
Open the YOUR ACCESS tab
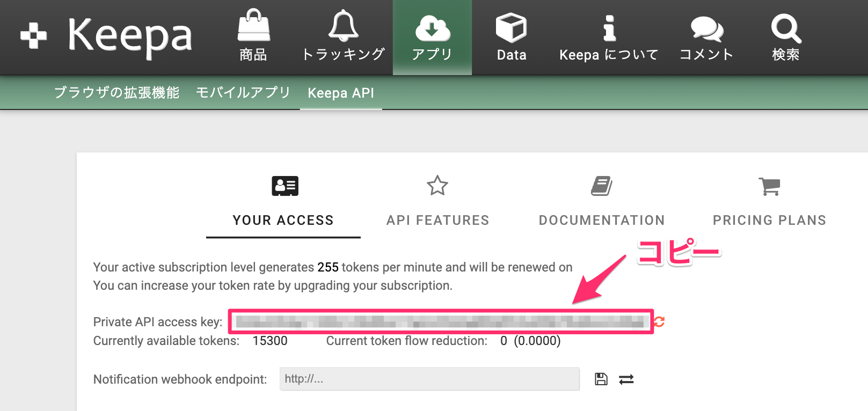(283, 204)
